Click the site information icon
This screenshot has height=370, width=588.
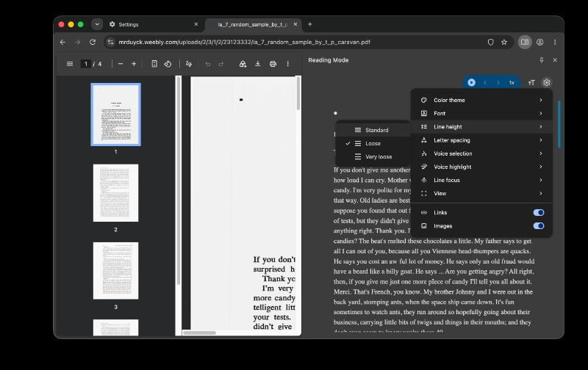point(110,43)
